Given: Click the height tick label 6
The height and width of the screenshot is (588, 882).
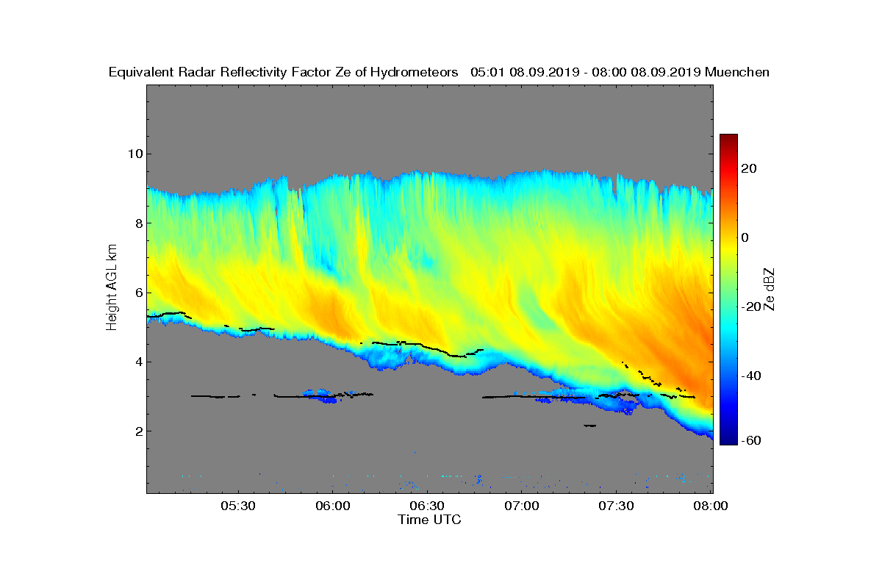Looking at the screenshot, I should [137, 293].
